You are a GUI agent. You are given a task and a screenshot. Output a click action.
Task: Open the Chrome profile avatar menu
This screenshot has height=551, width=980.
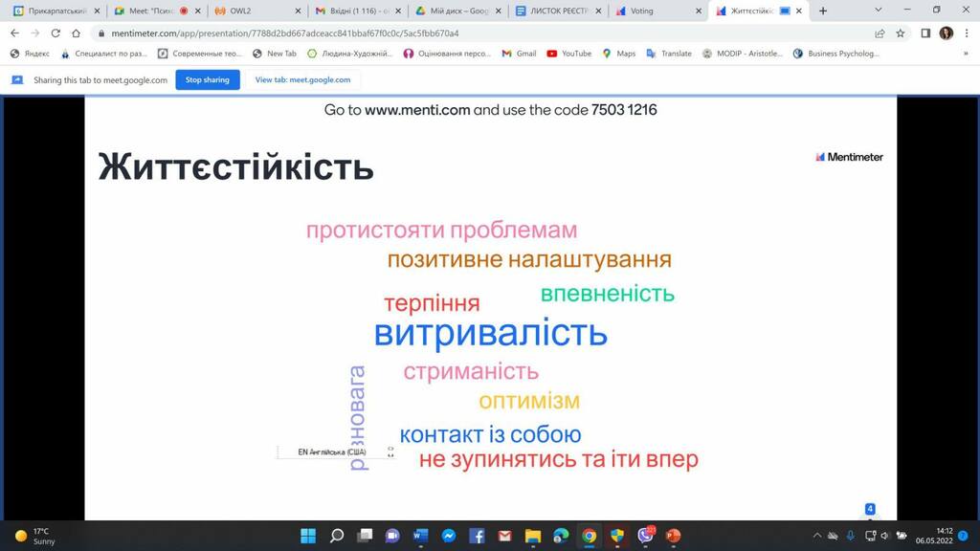click(x=946, y=33)
